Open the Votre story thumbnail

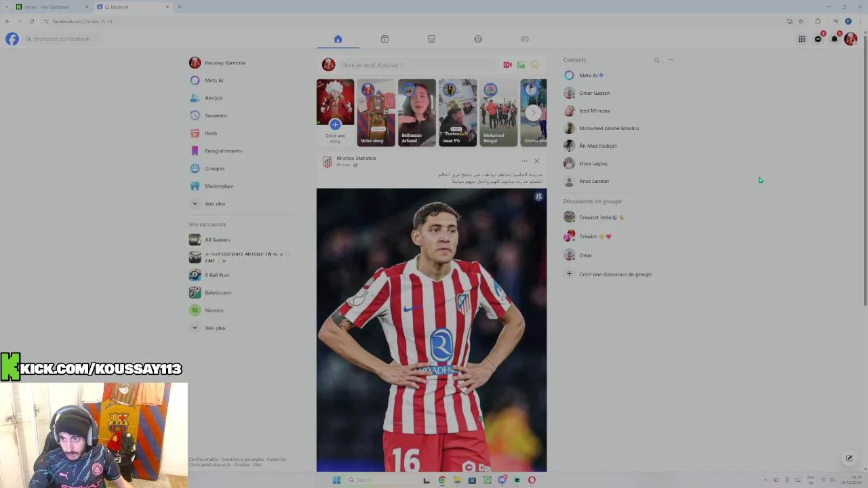(x=376, y=113)
